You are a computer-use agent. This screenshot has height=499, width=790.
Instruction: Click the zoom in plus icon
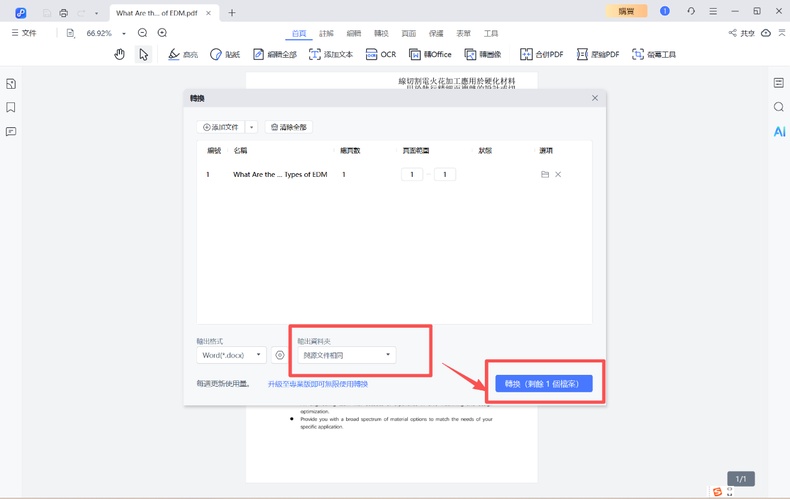163,33
